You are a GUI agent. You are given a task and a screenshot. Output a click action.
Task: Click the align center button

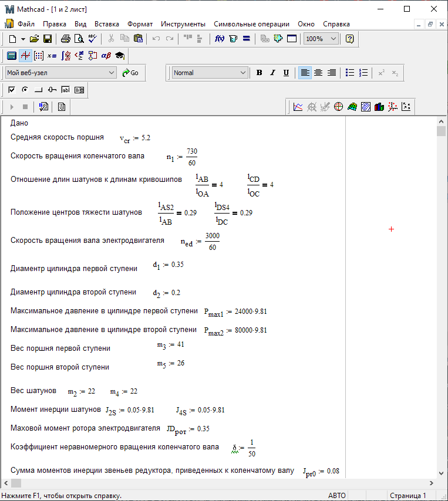click(318, 73)
